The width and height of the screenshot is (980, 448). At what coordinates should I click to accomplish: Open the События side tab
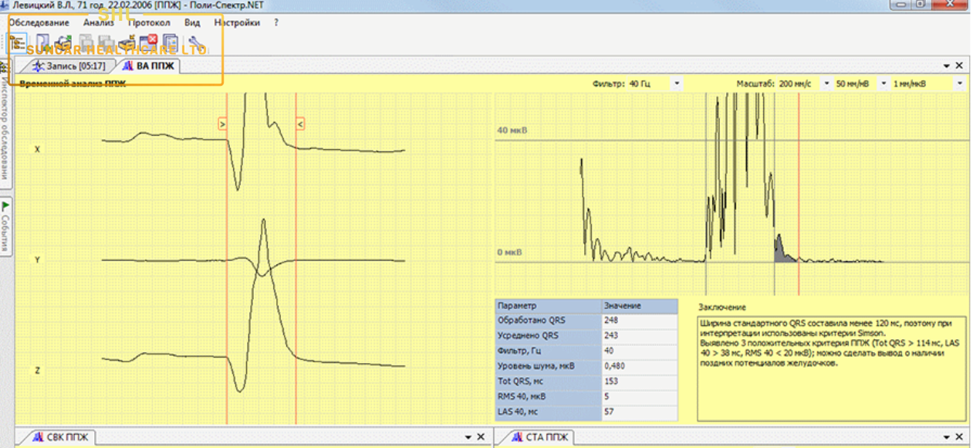5,226
